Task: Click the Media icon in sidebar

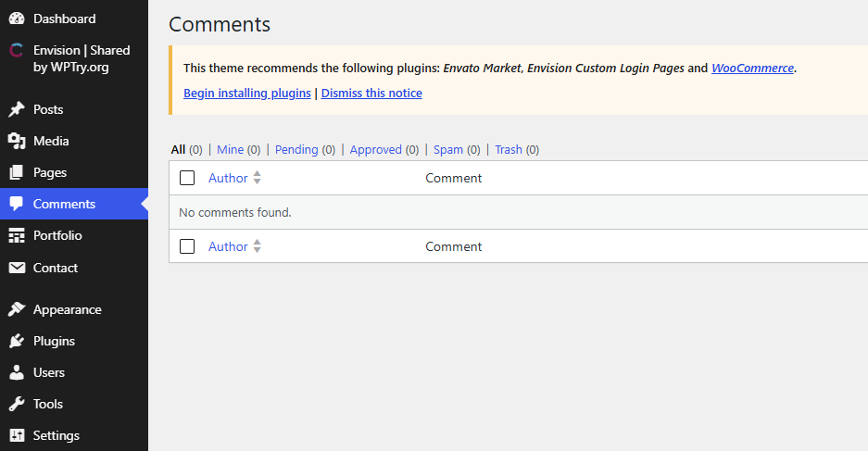Action: (17, 141)
